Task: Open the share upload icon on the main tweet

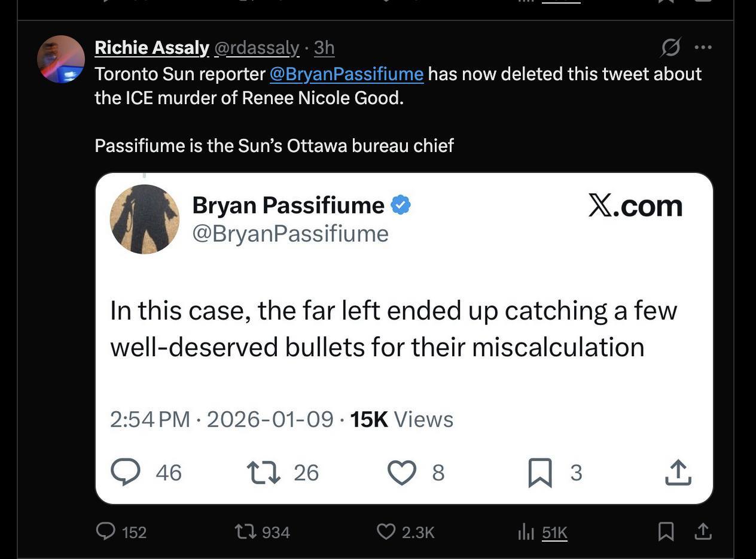Action: click(703, 531)
